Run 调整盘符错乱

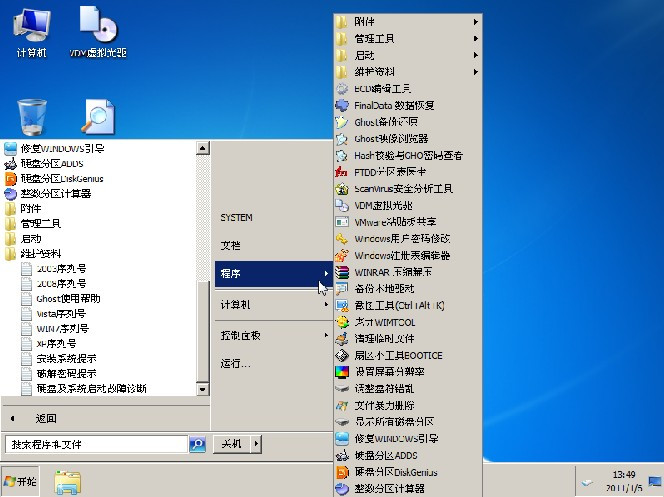tap(408, 389)
